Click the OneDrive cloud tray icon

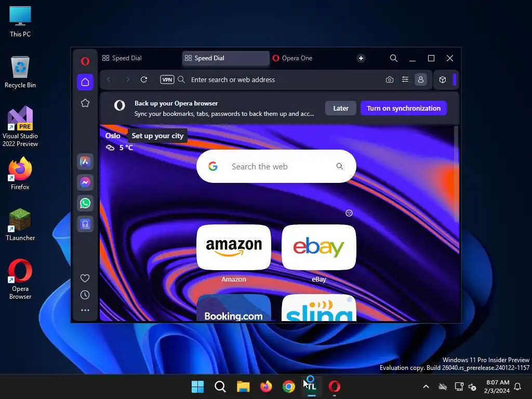pyautogui.click(x=443, y=387)
